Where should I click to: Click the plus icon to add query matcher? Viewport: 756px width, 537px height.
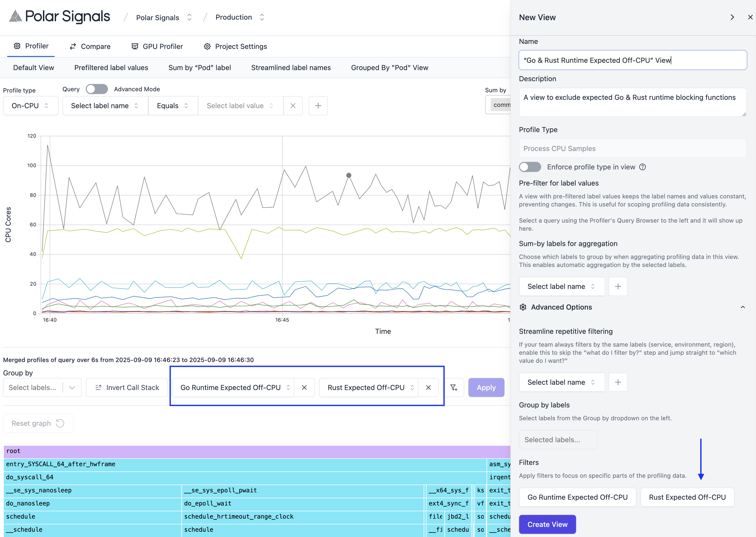[x=318, y=106]
